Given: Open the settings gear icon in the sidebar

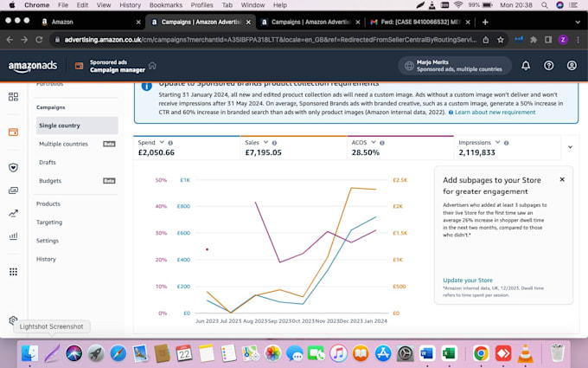Looking at the screenshot, I should pyautogui.click(x=13, y=320).
